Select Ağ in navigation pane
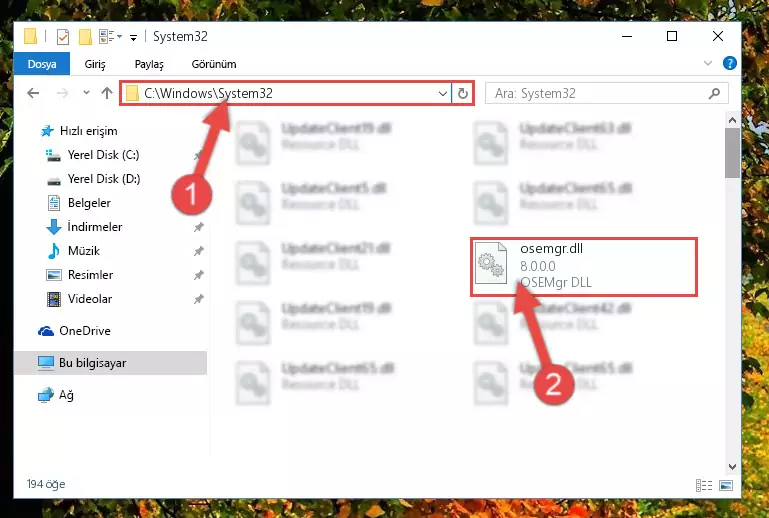 click(x=66, y=395)
